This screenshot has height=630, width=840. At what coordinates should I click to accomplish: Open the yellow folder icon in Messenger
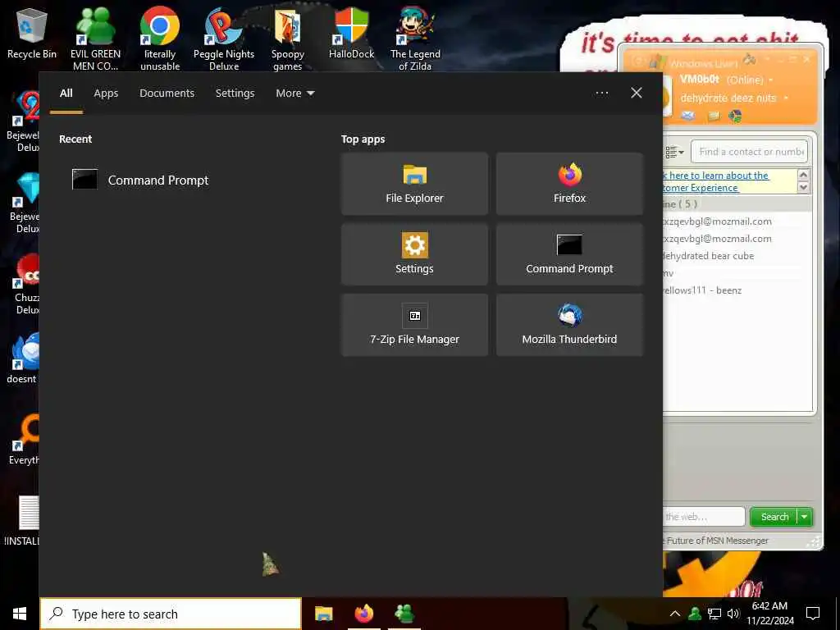pyautogui.click(x=713, y=116)
